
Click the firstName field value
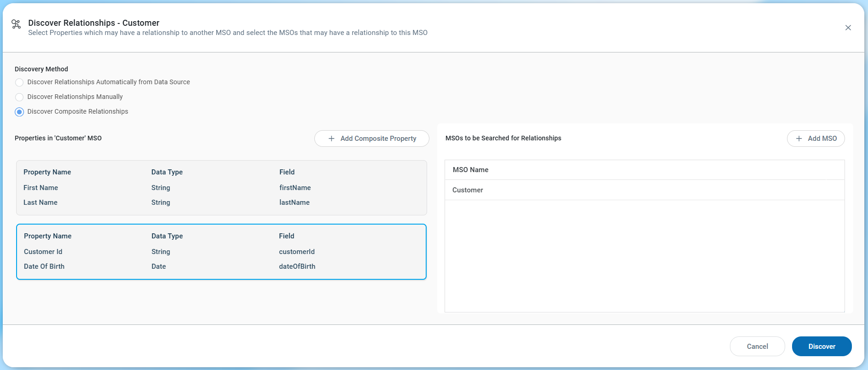pyautogui.click(x=295, y=188)
